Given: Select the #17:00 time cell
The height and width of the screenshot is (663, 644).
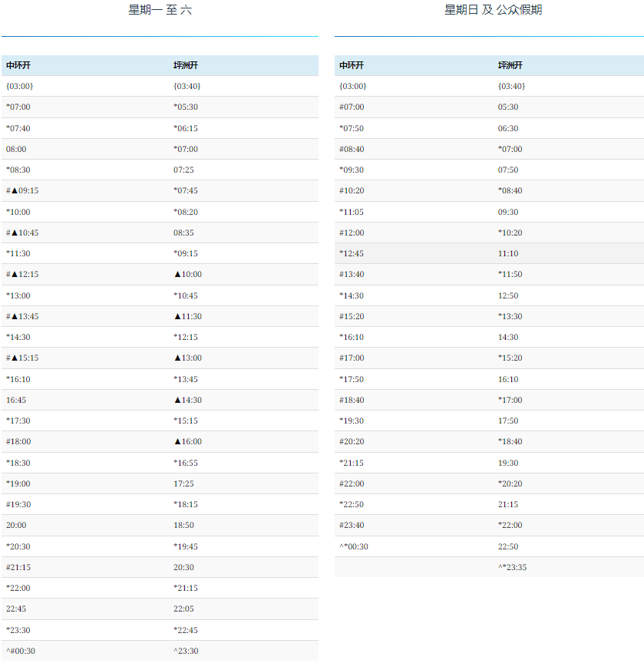Looking at the screenshot, I should (x=352, y=358).
